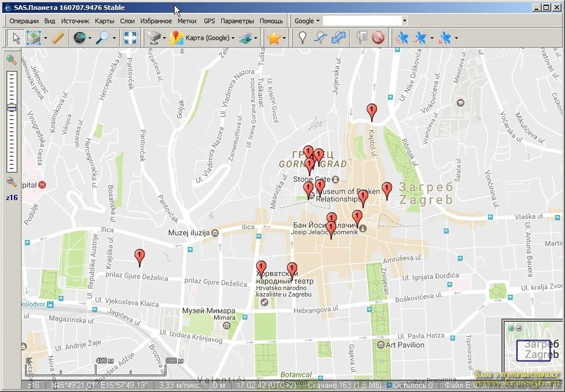565x392 pixels.
Task: Click the Stone Gate map label
Action: [312, 179]
